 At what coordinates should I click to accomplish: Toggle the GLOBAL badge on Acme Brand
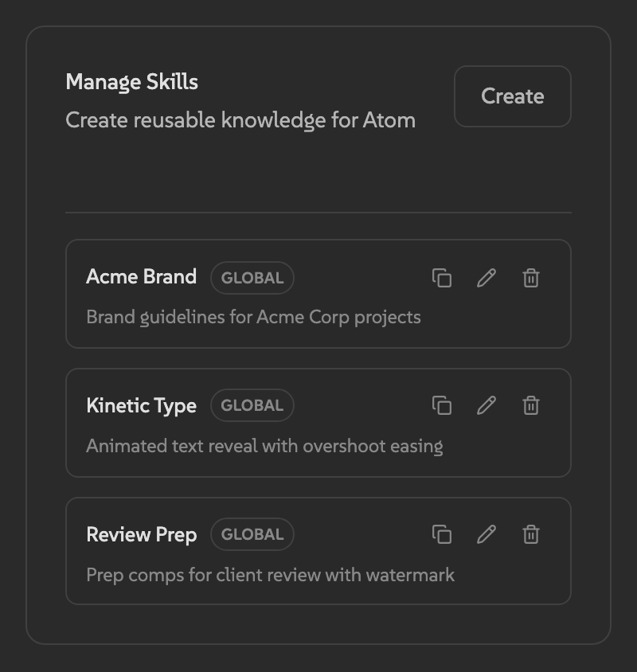point(252,278)
